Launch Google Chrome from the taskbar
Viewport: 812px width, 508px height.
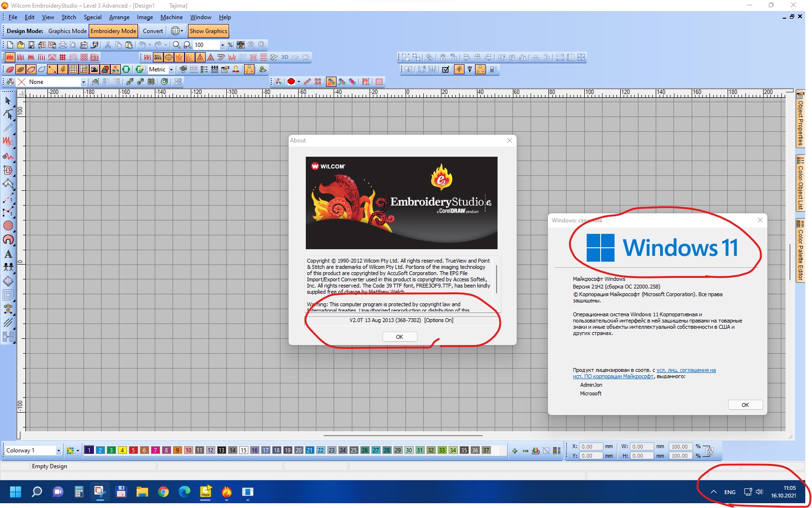coord(163,492)
